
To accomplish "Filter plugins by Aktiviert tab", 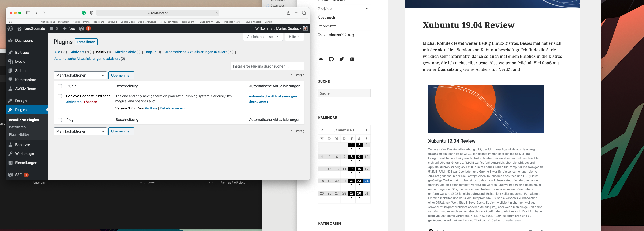I will click(x=77, y=52).
